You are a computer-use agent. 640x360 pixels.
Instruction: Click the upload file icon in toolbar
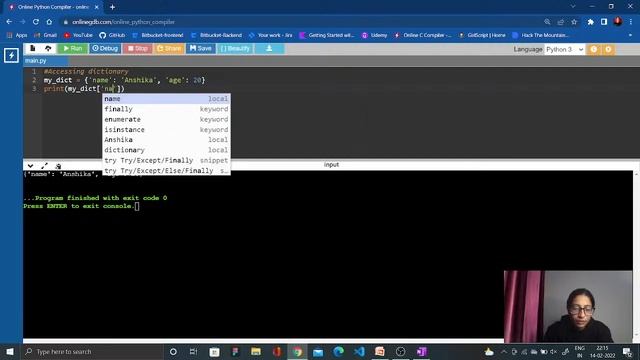(x=48, y=49)
